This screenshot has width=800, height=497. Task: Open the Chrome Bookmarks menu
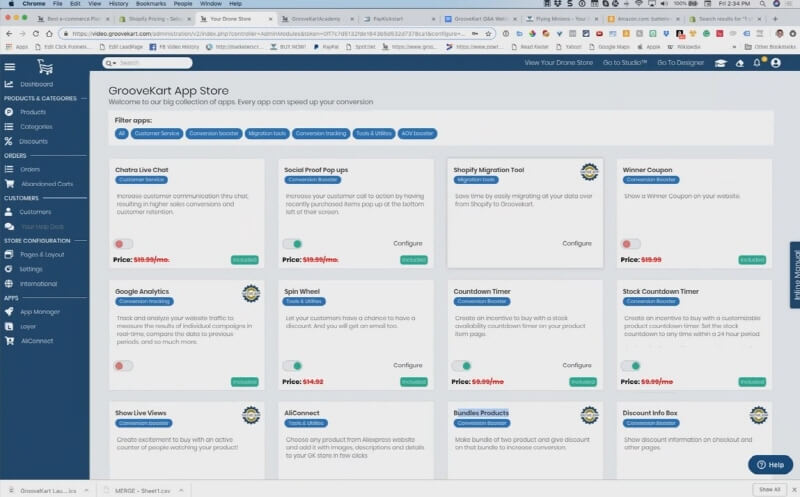click(151, 4)
